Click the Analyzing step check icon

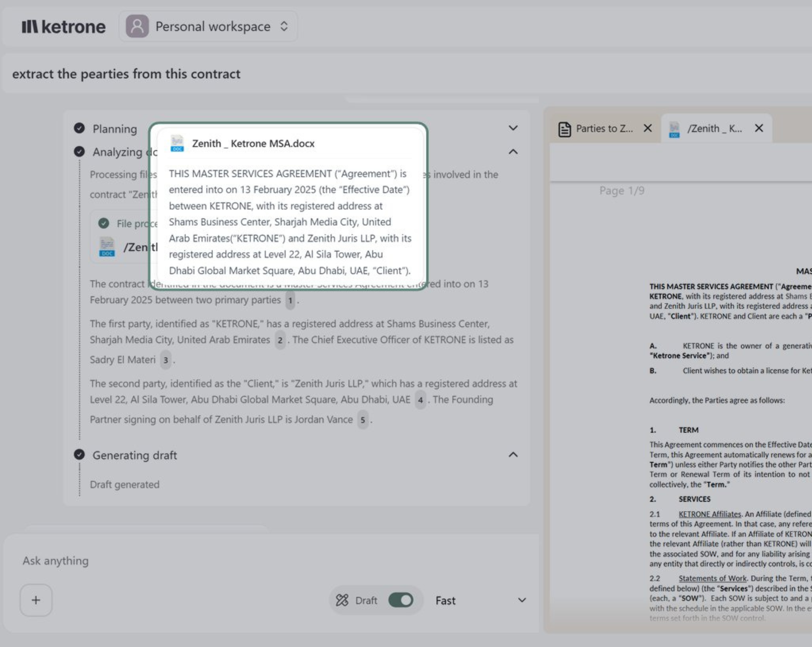[79, 151]
